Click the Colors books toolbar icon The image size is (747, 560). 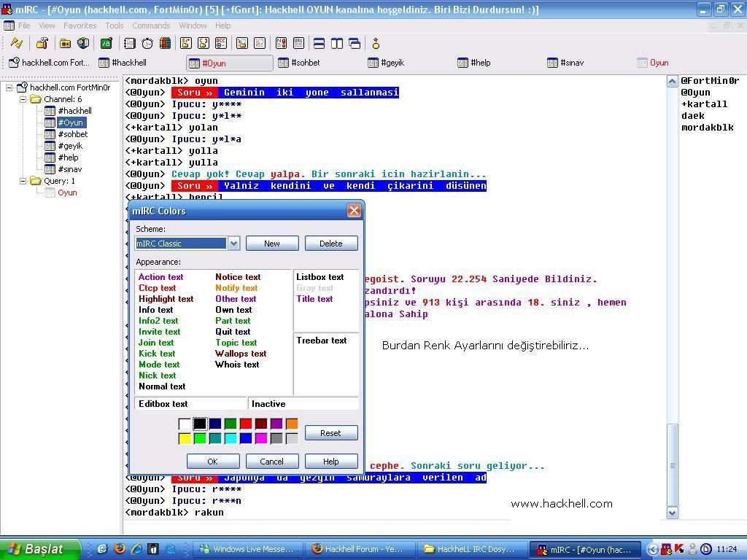(165, 43)
